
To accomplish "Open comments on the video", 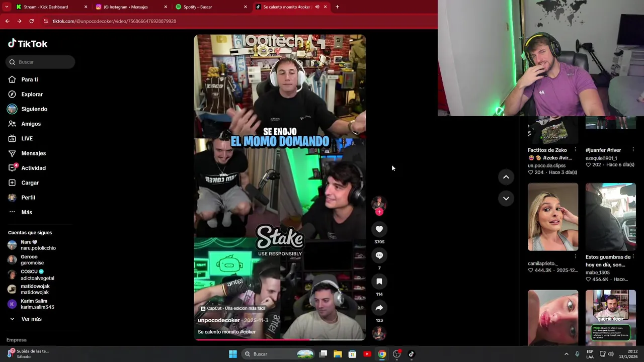I will pos(379,255).
